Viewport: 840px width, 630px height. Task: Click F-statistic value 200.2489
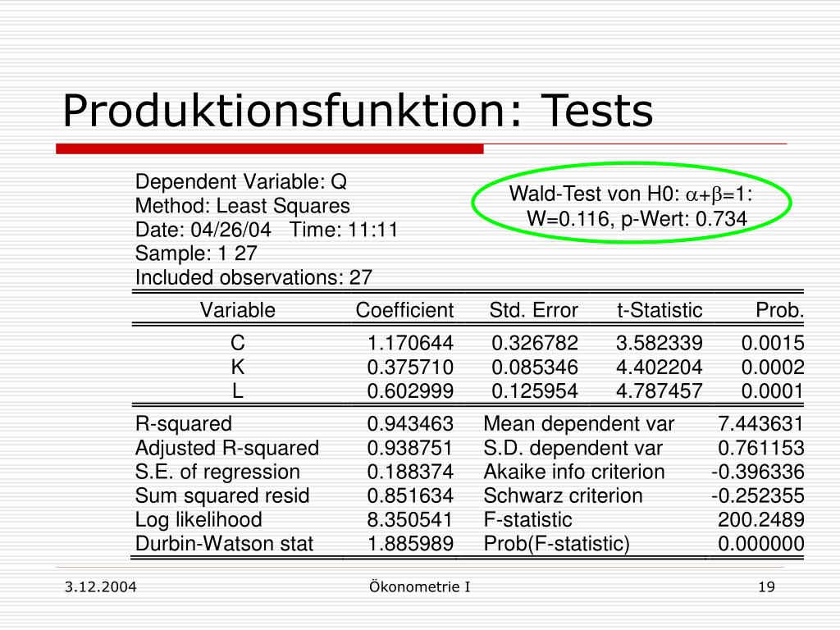760,519
